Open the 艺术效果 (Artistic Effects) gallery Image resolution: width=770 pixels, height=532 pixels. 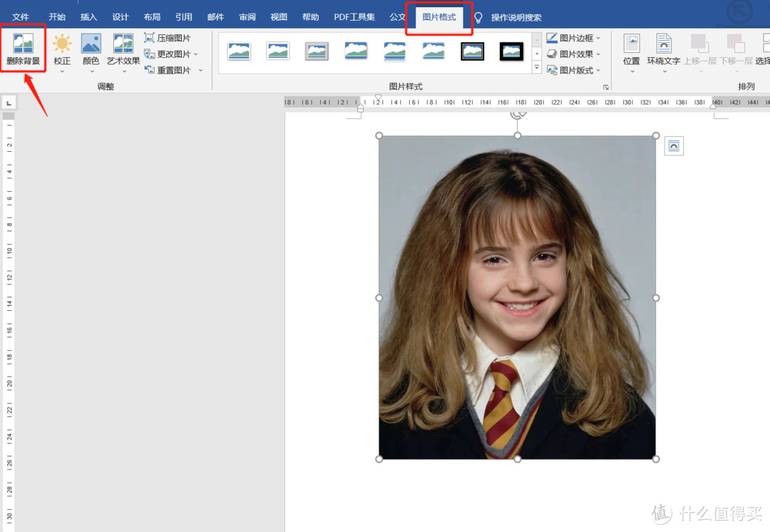[x=123, y=51]
